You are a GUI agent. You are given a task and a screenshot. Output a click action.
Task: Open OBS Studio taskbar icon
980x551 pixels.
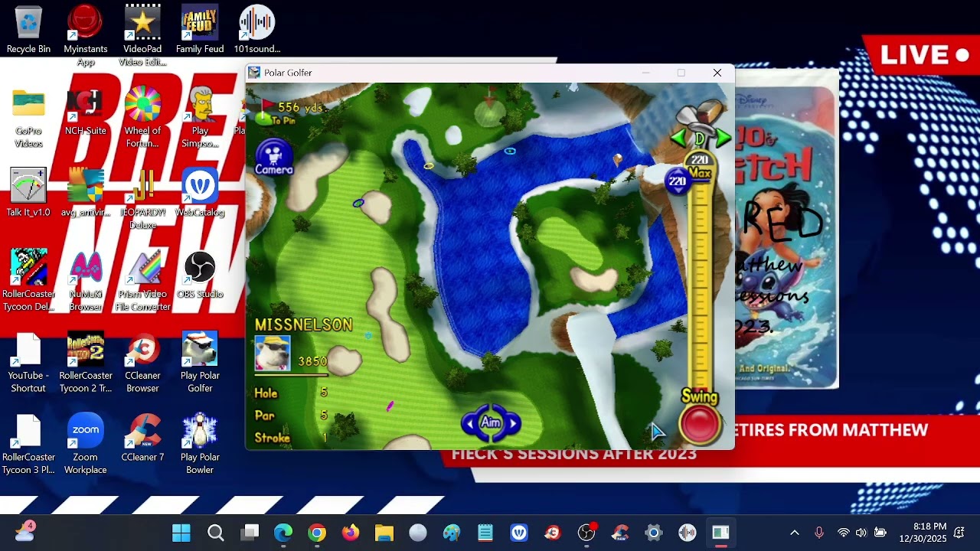click(586, 533)
